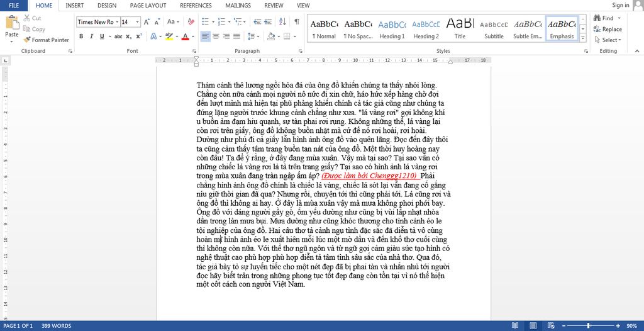Switch to the REVIEW tab
Viewport: 644px width, 331px height.
[274, 5]
